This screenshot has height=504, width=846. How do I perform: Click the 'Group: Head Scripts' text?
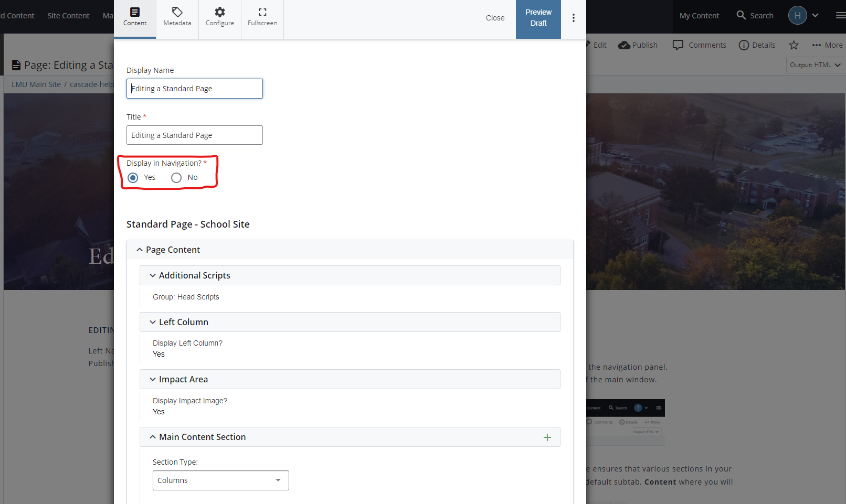(186, 297)
